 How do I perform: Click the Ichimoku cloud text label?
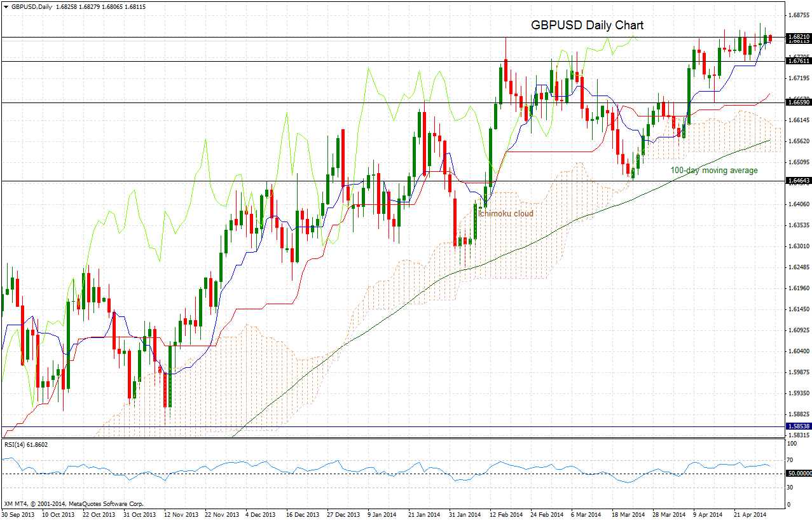(506, 214)
